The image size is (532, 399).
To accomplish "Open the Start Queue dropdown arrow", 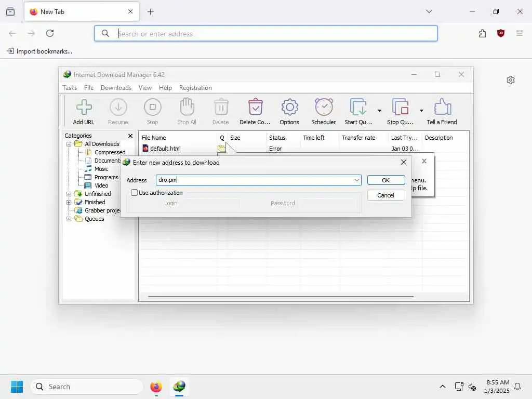I will pos(379,111).
